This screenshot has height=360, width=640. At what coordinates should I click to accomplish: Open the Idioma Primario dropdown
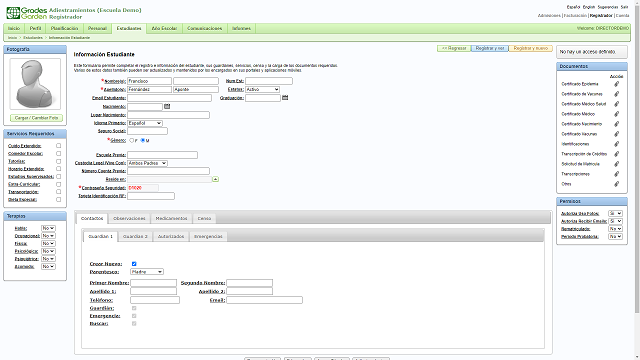coord(145,123)
